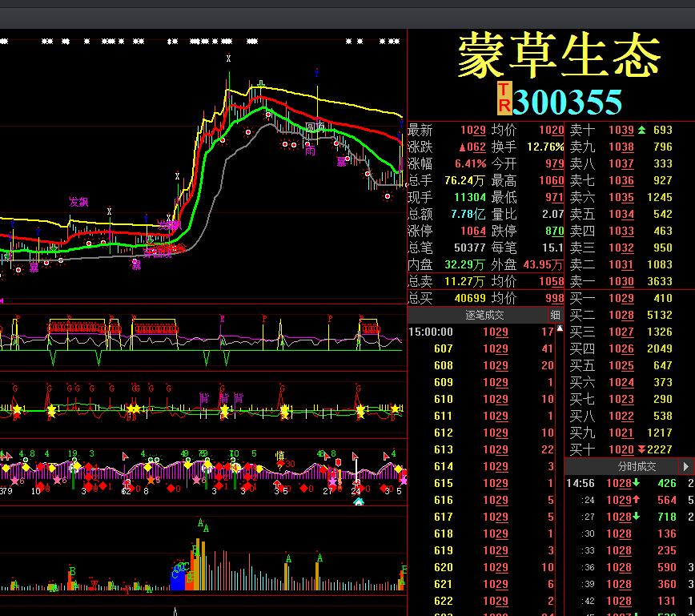Show detailed ticks with the 细 button
This screenshot has height=616, width=695.
coord(555,315)
